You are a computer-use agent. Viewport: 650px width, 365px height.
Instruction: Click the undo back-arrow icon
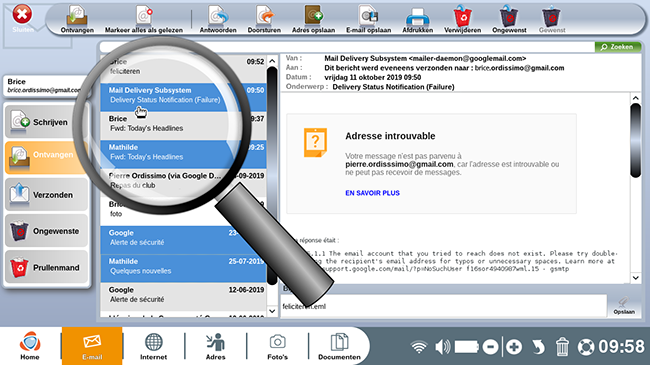click(538, 347)
